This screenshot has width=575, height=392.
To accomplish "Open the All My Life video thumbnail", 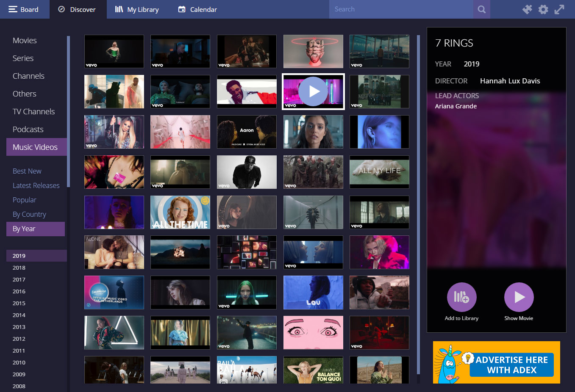I will pos(379,172).
